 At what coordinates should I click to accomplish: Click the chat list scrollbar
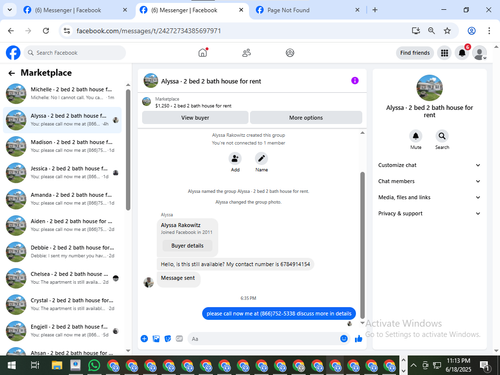coord(128,150)
